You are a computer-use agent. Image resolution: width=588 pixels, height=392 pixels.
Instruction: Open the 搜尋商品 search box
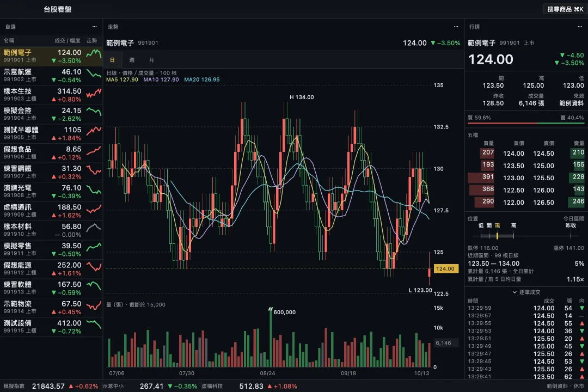(x=565, y=9)
